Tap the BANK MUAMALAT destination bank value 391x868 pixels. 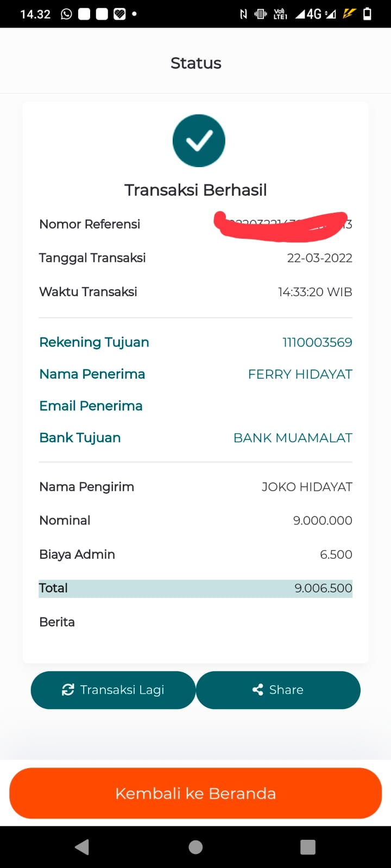click(x=293, y=438)
